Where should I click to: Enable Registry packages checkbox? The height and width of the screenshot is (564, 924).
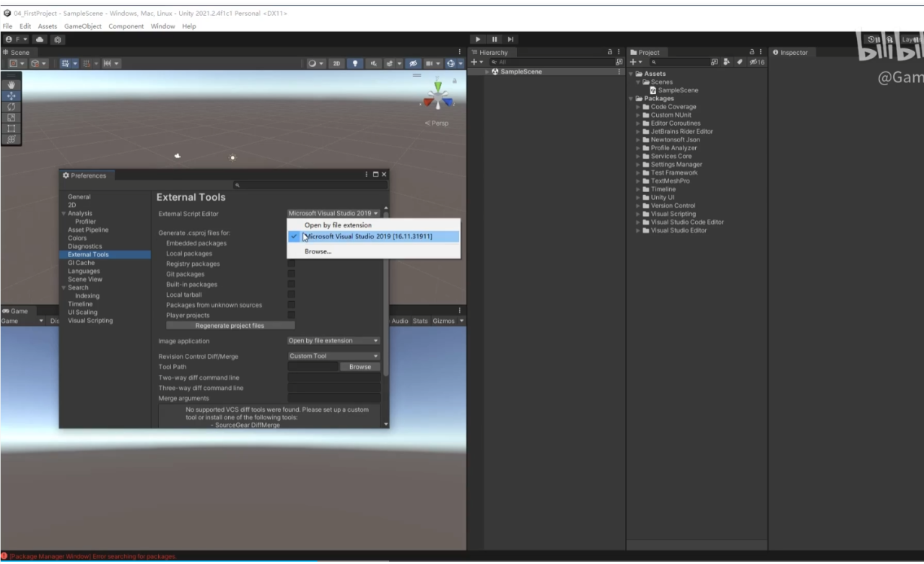[291, 264]
